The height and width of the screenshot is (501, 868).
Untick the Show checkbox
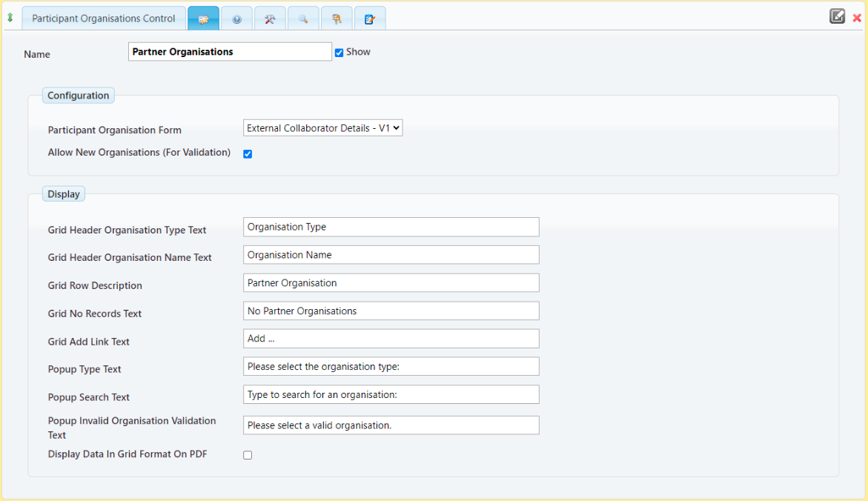[339, 53]
